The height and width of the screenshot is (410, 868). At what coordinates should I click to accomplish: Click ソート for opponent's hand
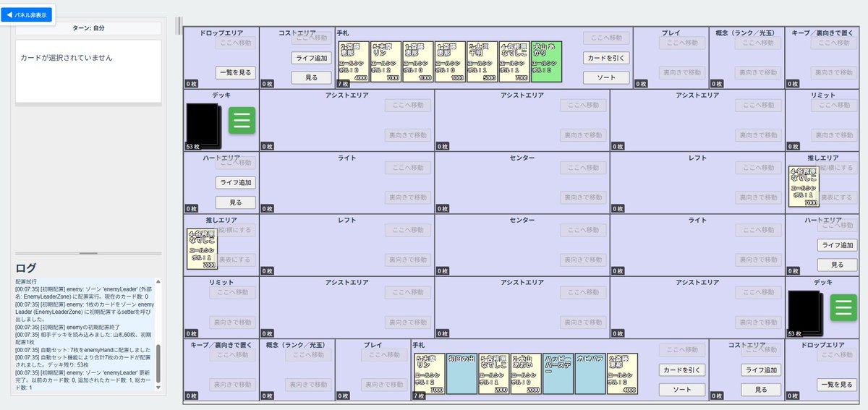click(606, 77)
